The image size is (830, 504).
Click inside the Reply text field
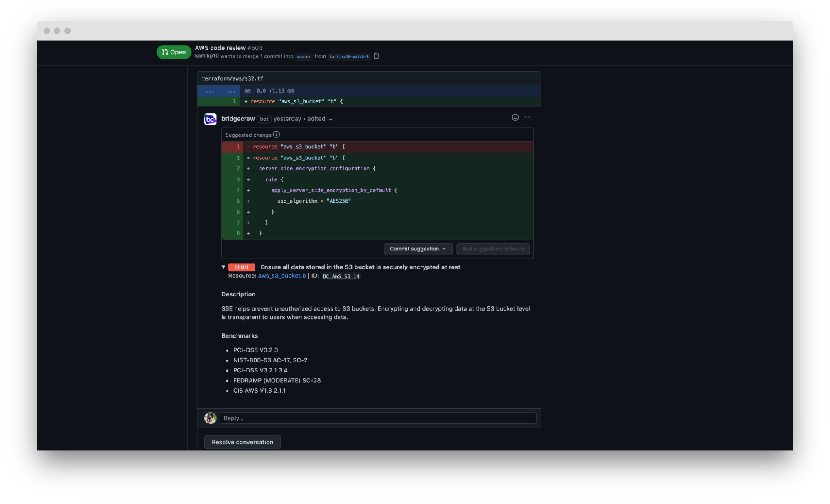(x=378, y=418)
